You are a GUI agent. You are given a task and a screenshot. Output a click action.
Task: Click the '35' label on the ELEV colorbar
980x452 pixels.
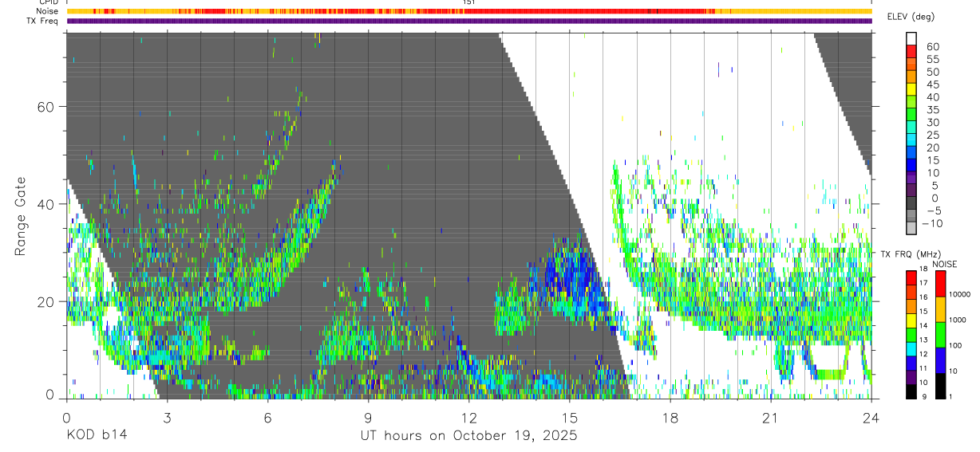[x=931, y=110]
